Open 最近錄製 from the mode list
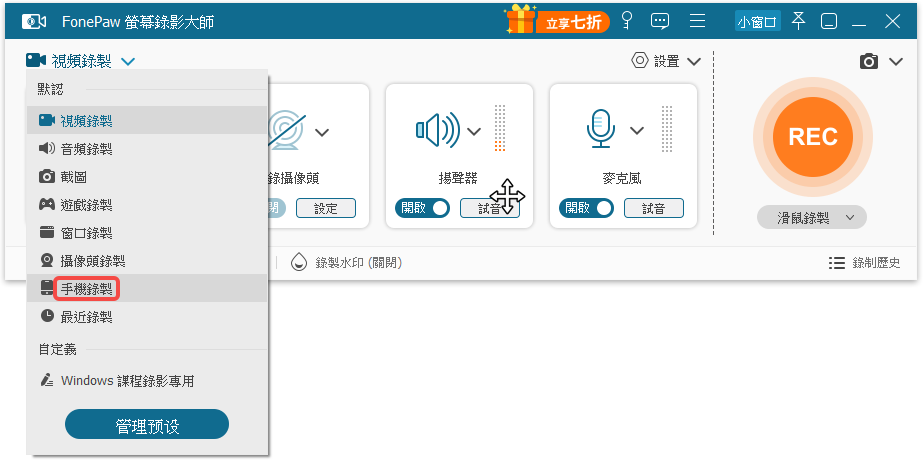This screenshot has width=924, height=466. coord(147,316)
